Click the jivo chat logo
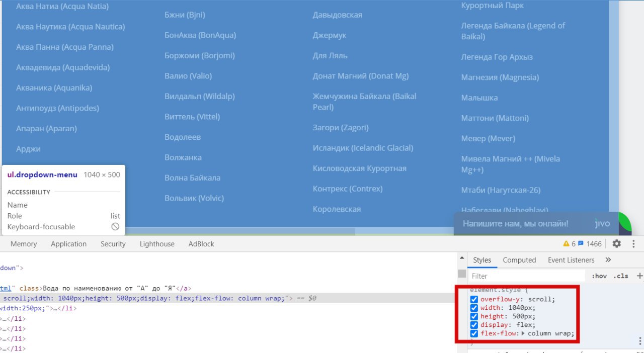The height and width of the screenshot is (353, 644). 602,223
